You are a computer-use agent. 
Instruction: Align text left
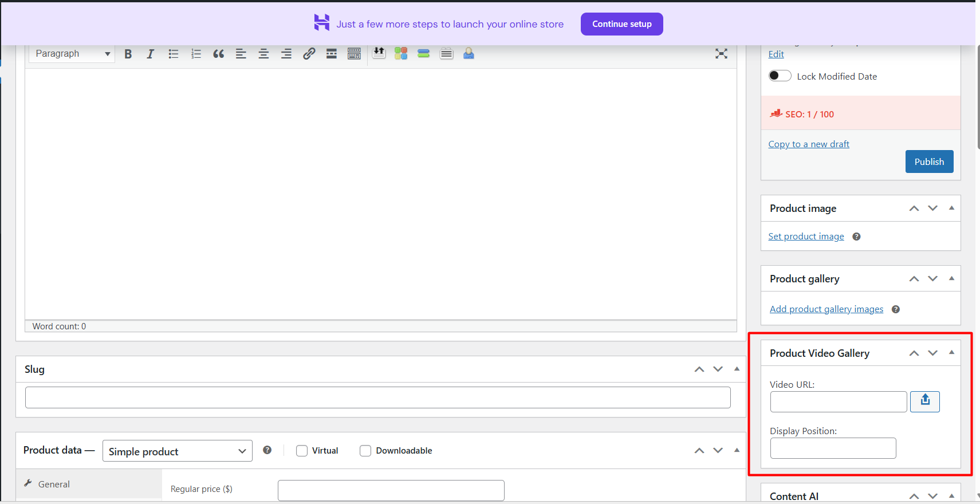(241, 54)
